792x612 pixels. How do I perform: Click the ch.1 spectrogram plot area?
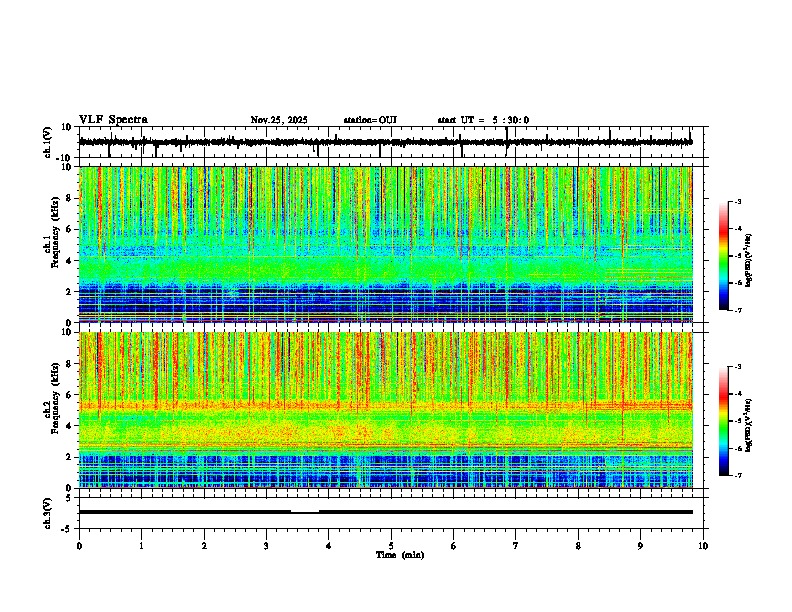click(x=386, y=244)
